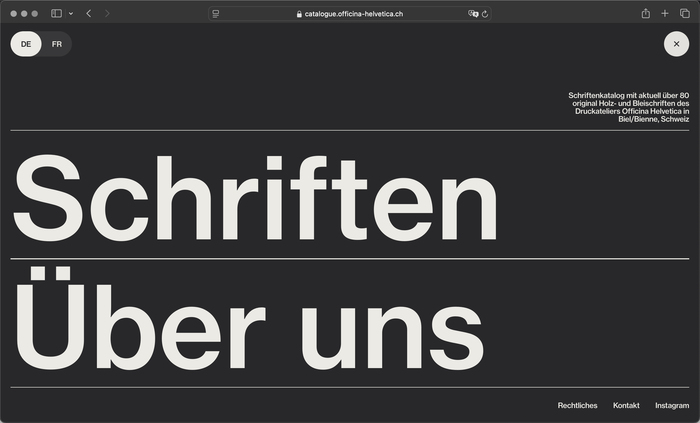
Task: Follow the Kontakt link
Action: [x=626, y=405]
